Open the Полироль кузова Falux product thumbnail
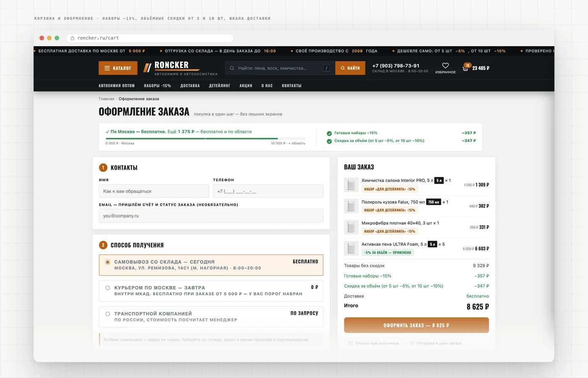The image size is (588, 378). coord(351,206)
